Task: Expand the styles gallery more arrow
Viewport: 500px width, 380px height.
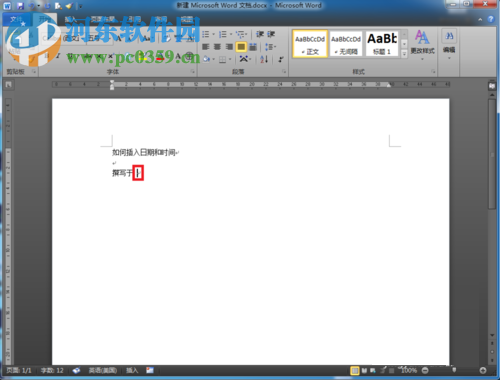Action: 404,54
